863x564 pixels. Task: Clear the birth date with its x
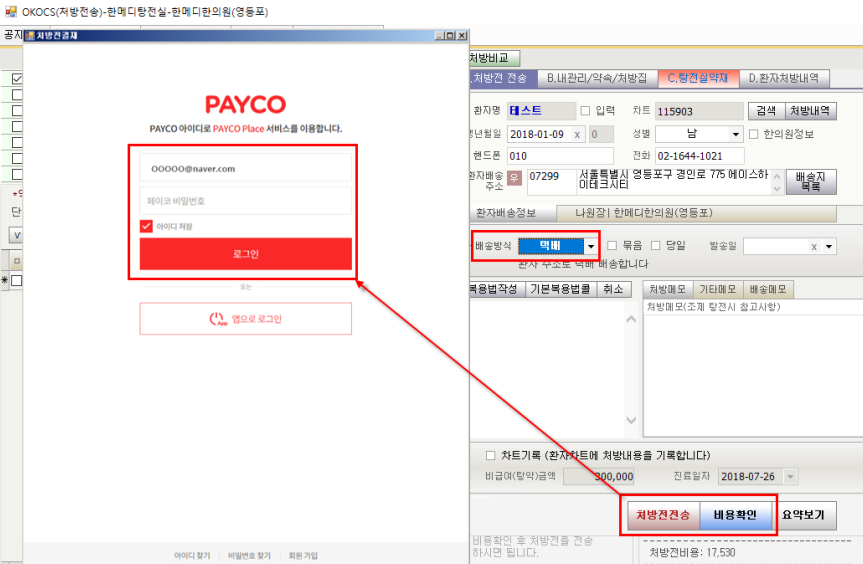tap(577, 134)
